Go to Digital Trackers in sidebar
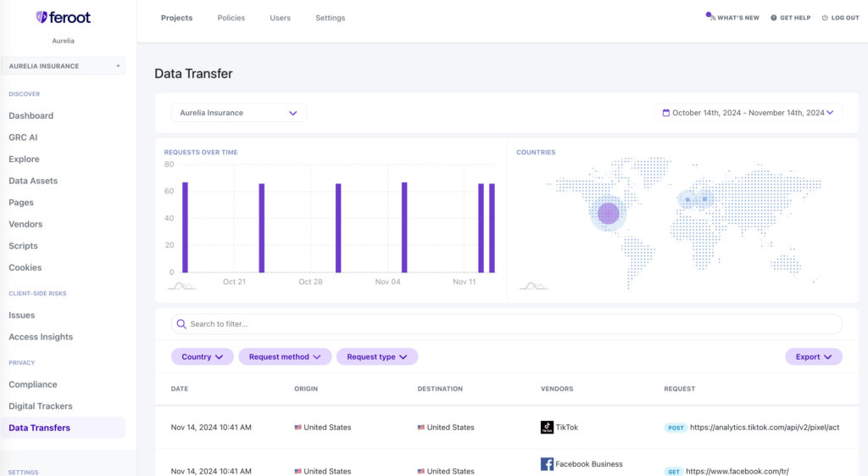 [x=41, y=406]
